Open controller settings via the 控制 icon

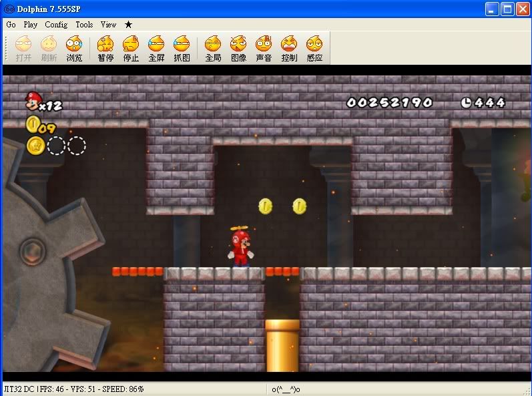(x=289, y=49)
